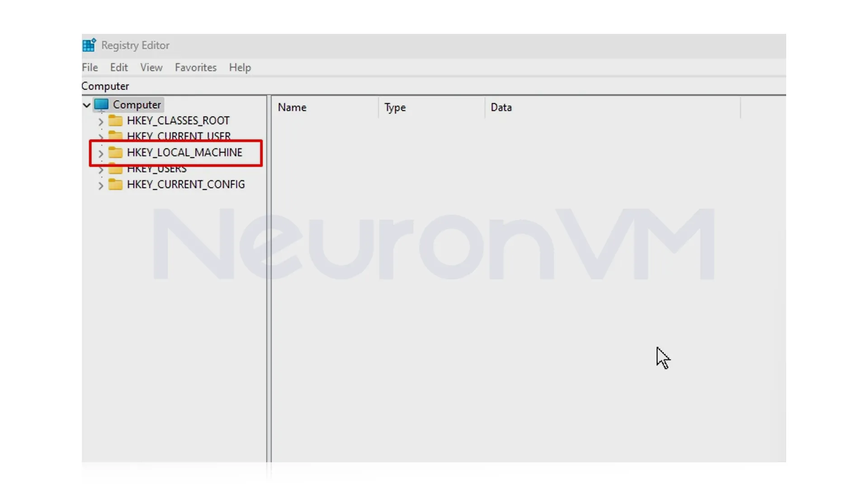
Task: Expand HKEY_CURRENT_CONFIG with its chevron
Action: (101, 185)
